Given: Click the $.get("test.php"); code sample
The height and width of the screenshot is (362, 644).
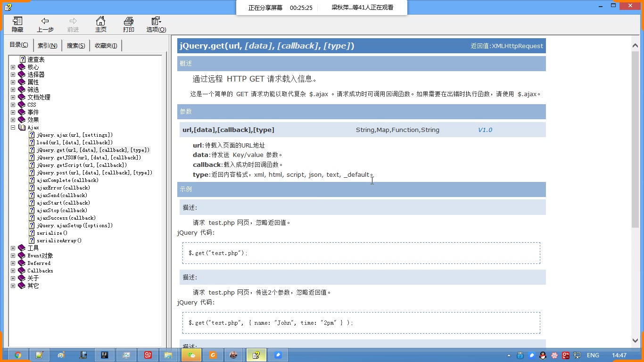Looking at the screenshot, I should click(218, 253).
